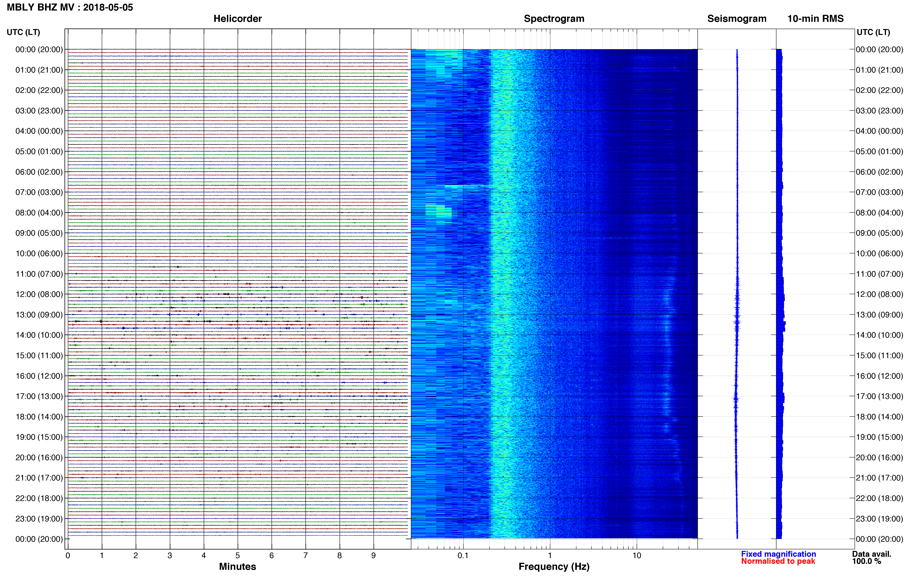Click the Minutes axis label

pyautogui.click(x=237, y=566)
